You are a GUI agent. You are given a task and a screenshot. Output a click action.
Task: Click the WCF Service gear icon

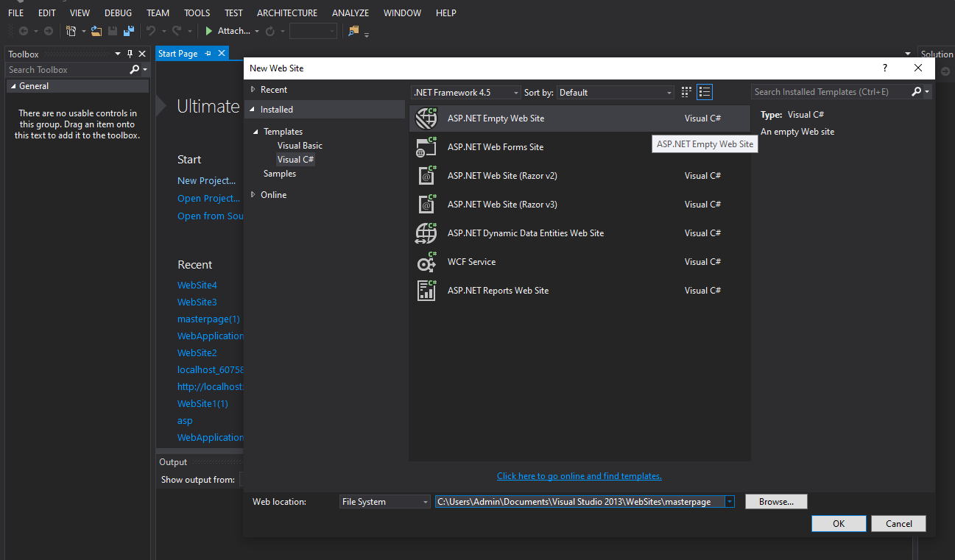pyautogui.click(x=426, y=262)
